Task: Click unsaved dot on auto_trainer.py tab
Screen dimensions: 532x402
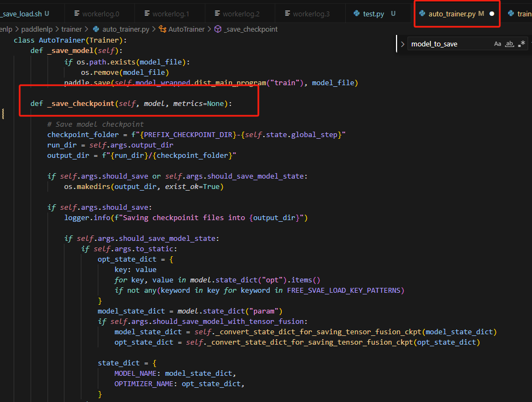Action: [492, 14]
